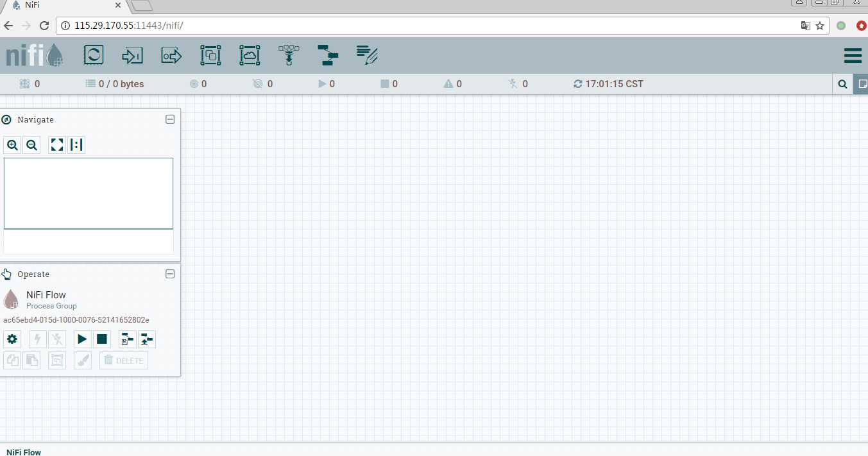Click the Disable crossed lightning icon
Screen dimensions: 868x456
[57, 339]
